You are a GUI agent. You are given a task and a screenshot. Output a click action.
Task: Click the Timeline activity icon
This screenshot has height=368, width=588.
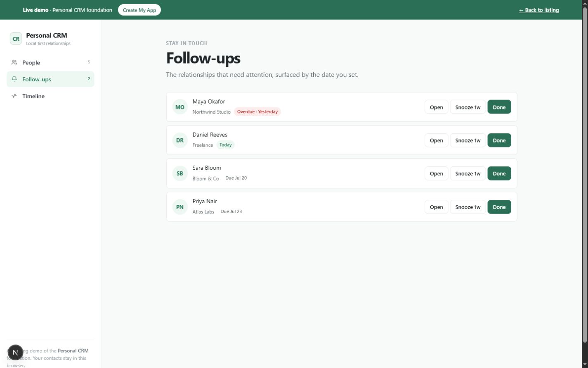pyautogui.click(x=14, y=96)
